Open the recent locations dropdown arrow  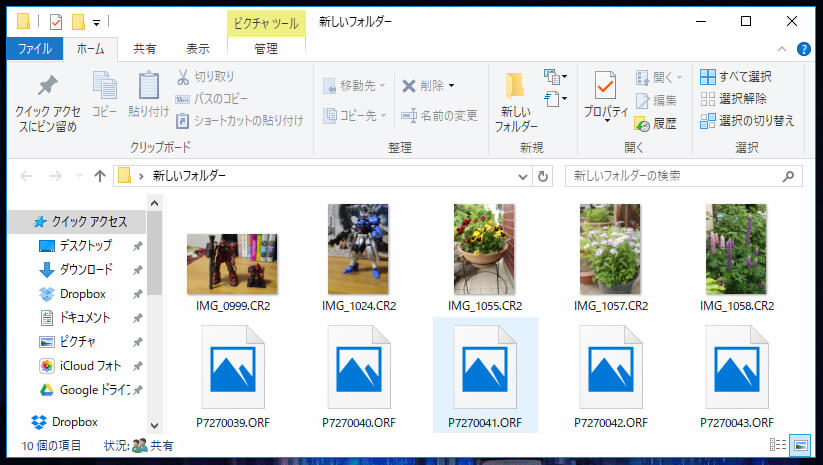79,176
